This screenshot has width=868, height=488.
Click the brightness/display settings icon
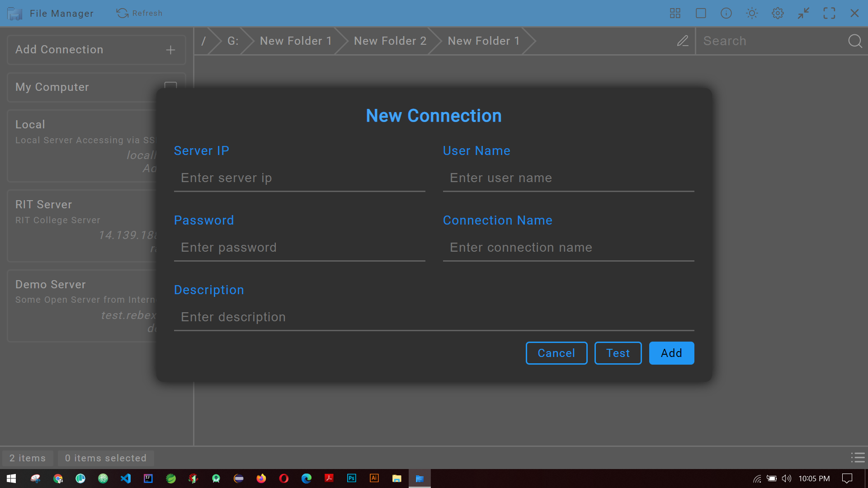point(752,13)
